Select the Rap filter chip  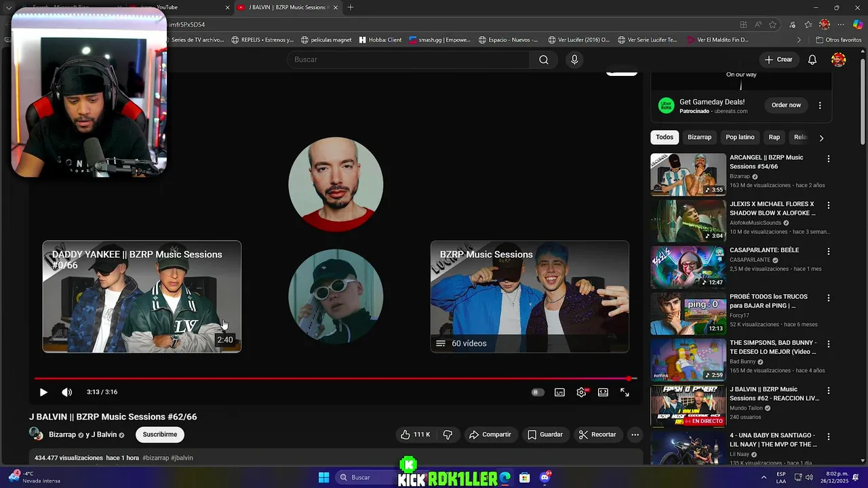click(774, 137)
